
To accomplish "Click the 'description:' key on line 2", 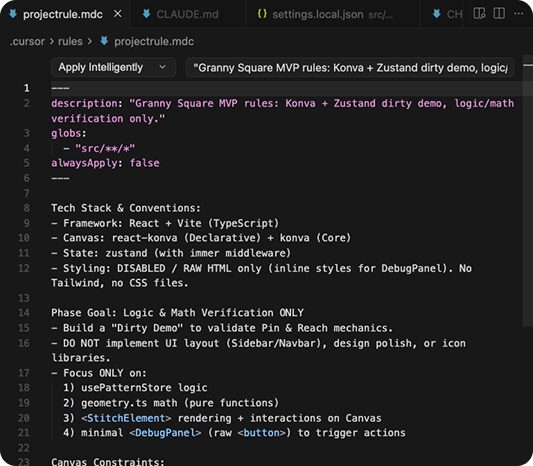I will [x=87, y=103].
